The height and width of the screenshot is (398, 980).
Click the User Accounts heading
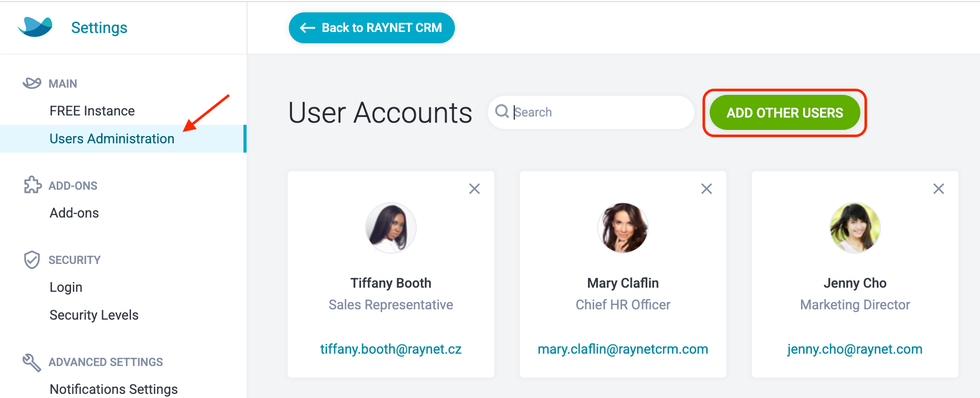pos(380,112)
